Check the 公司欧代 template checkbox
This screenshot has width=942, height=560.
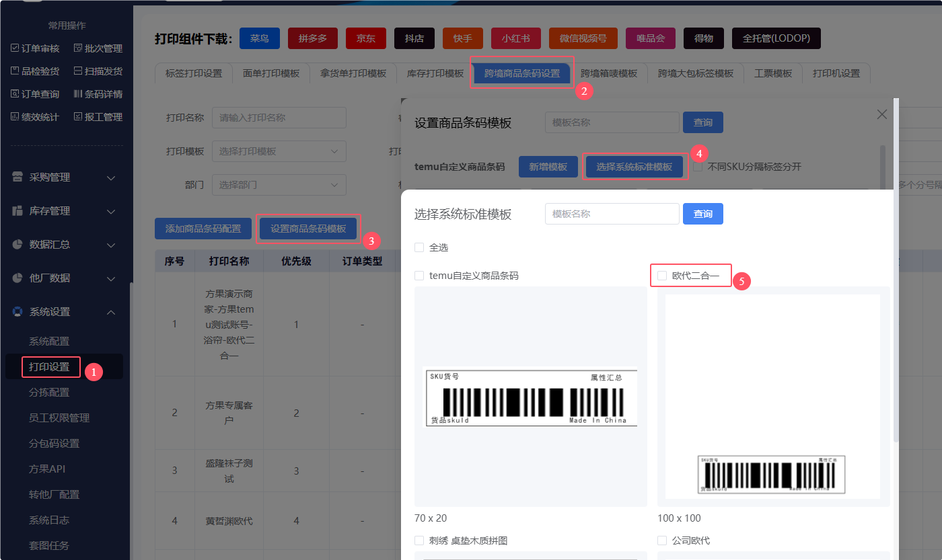point(662,541)
